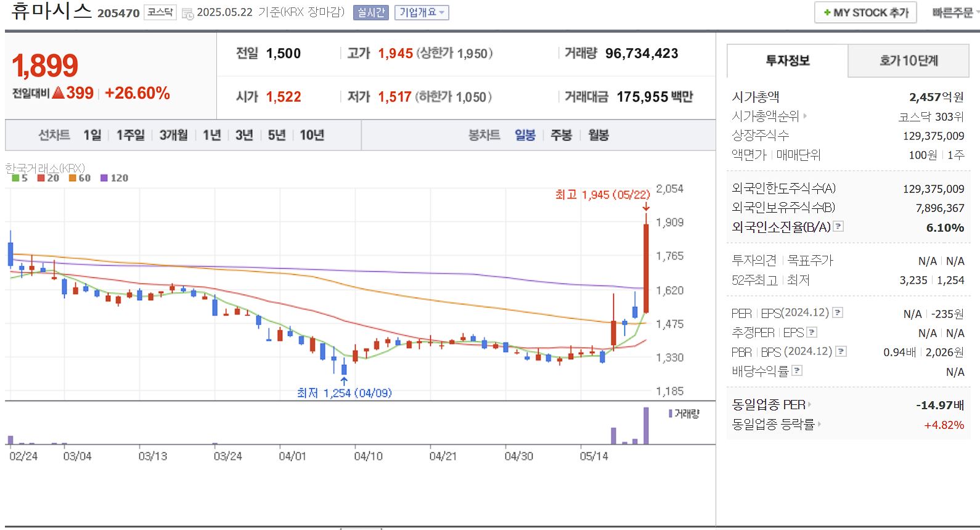Click the 거래량 value 96,734,423
Screen dimensions: 980x530
click(x=642, y=54)
